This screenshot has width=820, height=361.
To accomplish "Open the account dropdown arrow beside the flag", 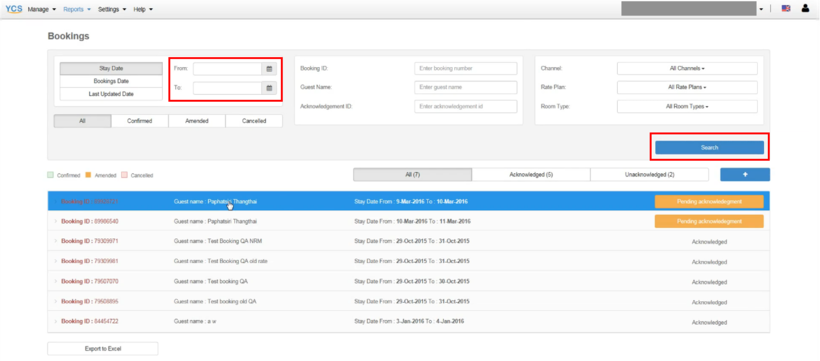I will point(761,9).
